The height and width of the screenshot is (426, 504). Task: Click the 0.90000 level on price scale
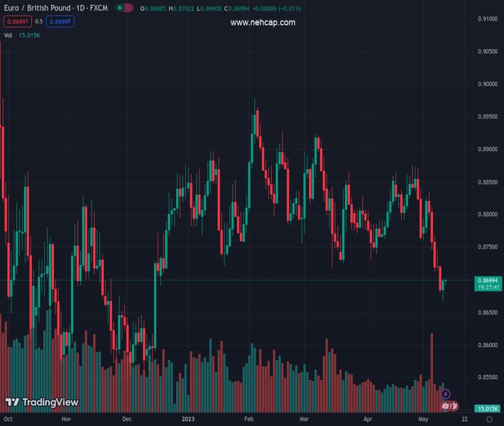point(487,84)
